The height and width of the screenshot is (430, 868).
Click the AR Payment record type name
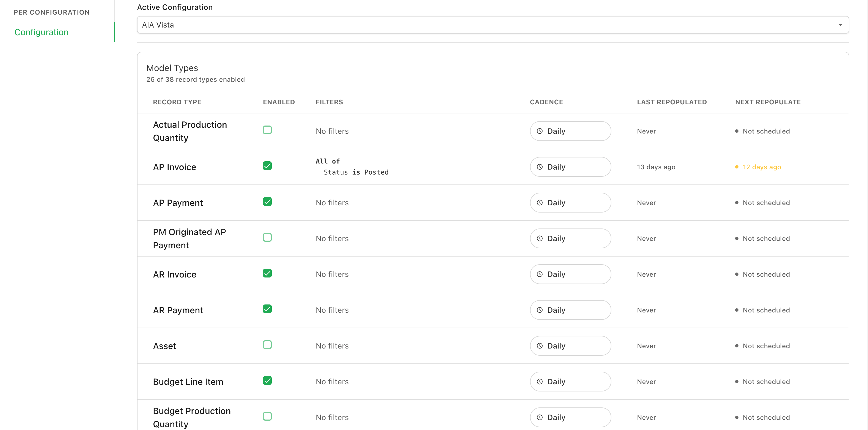[x=178, y=310]
